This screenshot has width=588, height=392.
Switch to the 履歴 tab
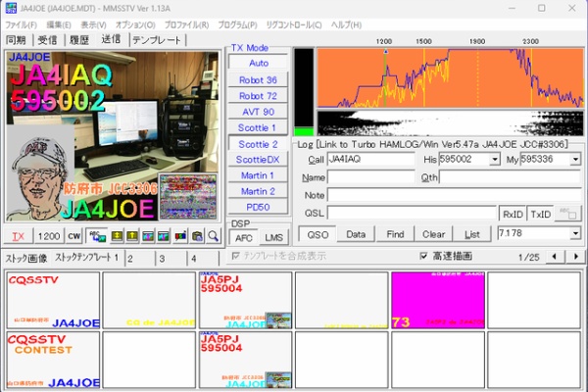79,40
